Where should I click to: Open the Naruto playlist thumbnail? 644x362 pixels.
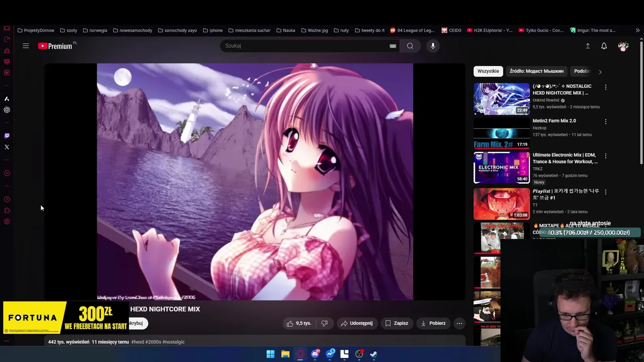[x=502, y=204]
